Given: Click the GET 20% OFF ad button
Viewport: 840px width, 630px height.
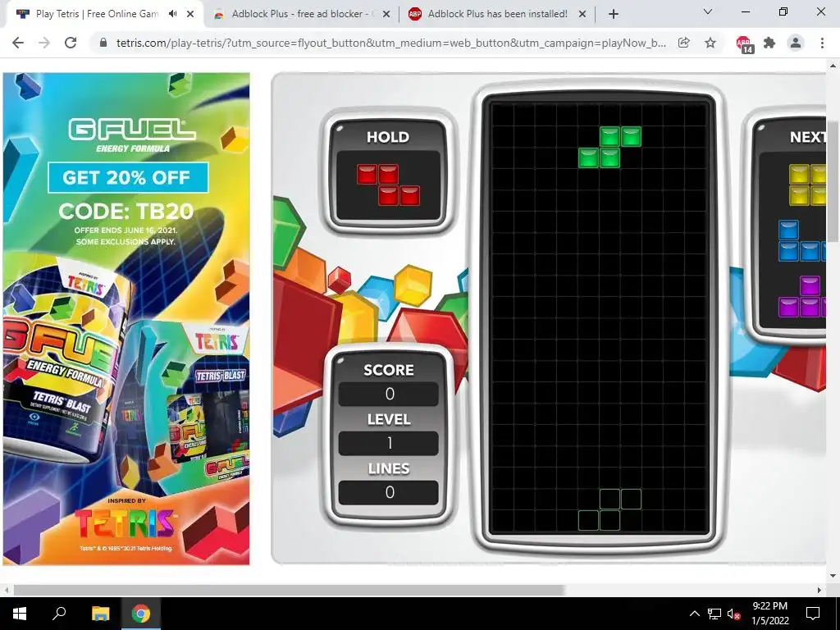Looking at the screenshot, I should coord(127,177).
